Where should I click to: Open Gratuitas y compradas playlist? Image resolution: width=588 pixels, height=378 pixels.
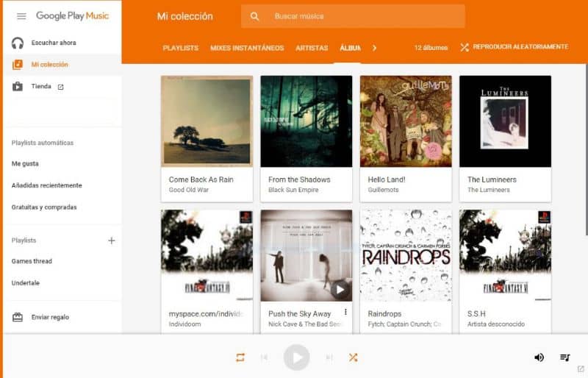click(x=44, y=207)
